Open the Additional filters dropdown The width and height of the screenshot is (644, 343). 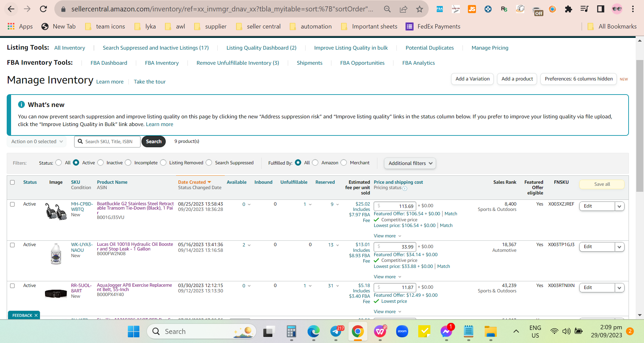pyautogui.click(x=410, y=163)
